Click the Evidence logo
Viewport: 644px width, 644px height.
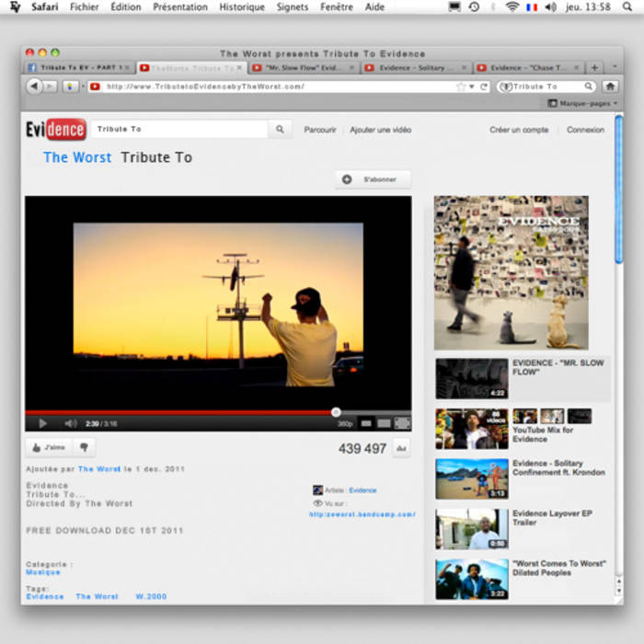pyautogui.click(x=56, y=130)
